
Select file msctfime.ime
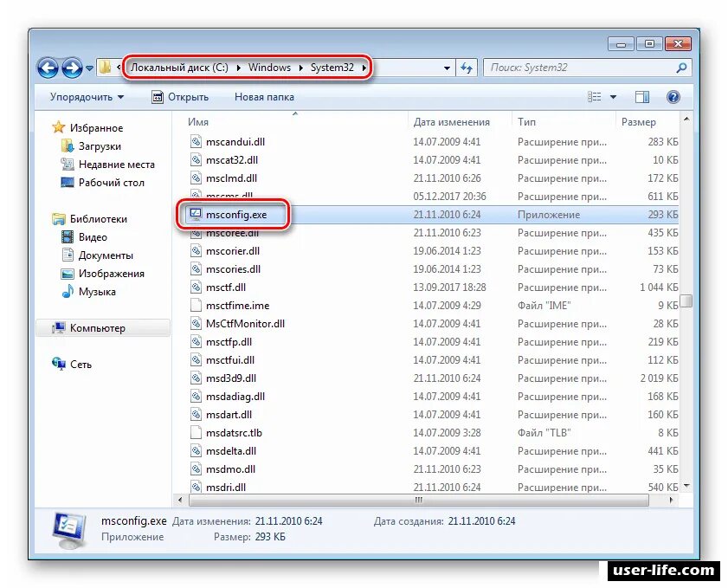(238, 306)
